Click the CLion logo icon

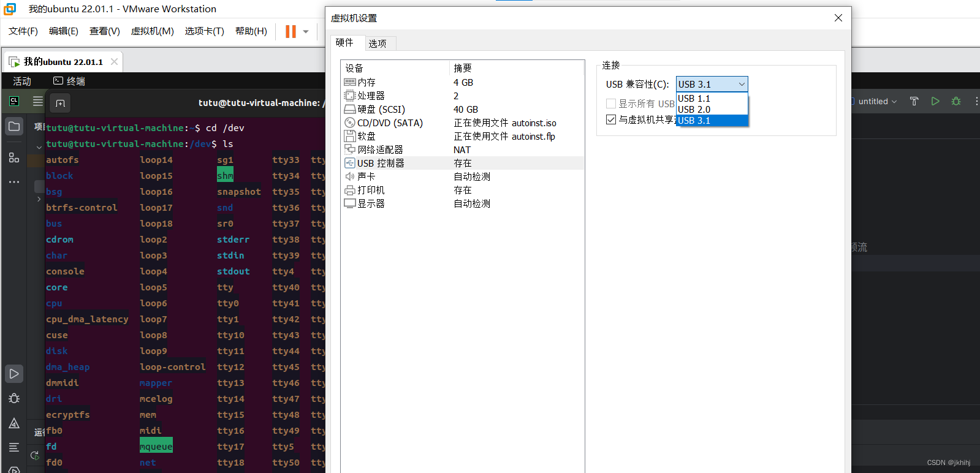pyautogui.click(x=14, y=101)
